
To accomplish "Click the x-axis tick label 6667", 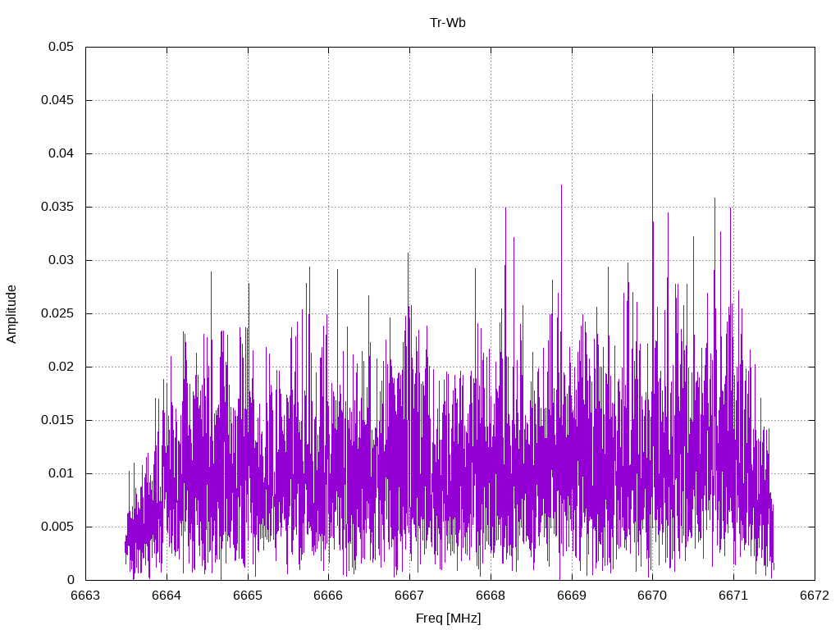I will click(410, 596).
